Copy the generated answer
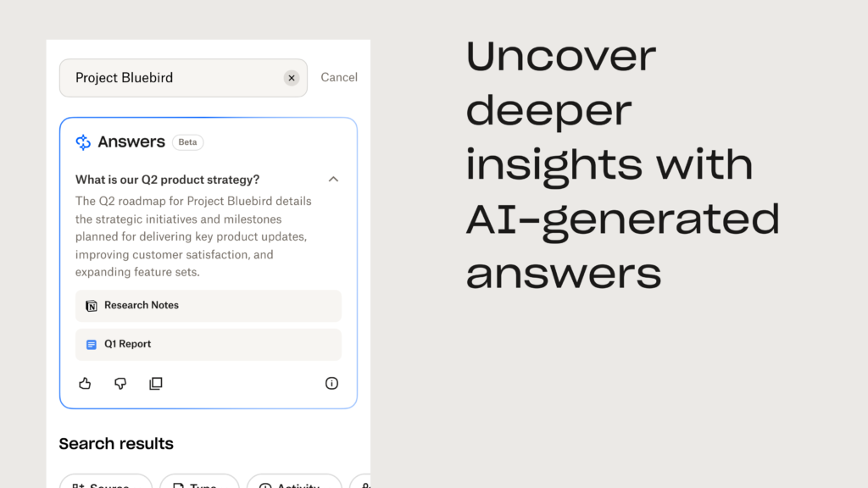868x488 pixels. coord(156,384)
